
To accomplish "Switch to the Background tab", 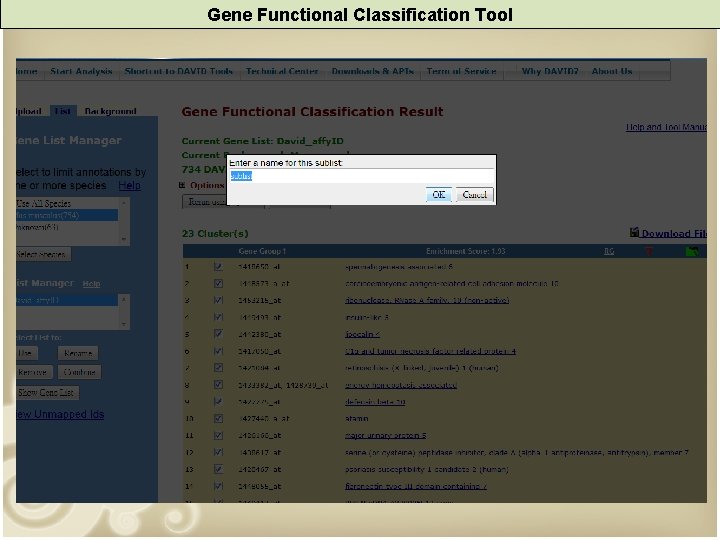I will [x=110, y=111].
